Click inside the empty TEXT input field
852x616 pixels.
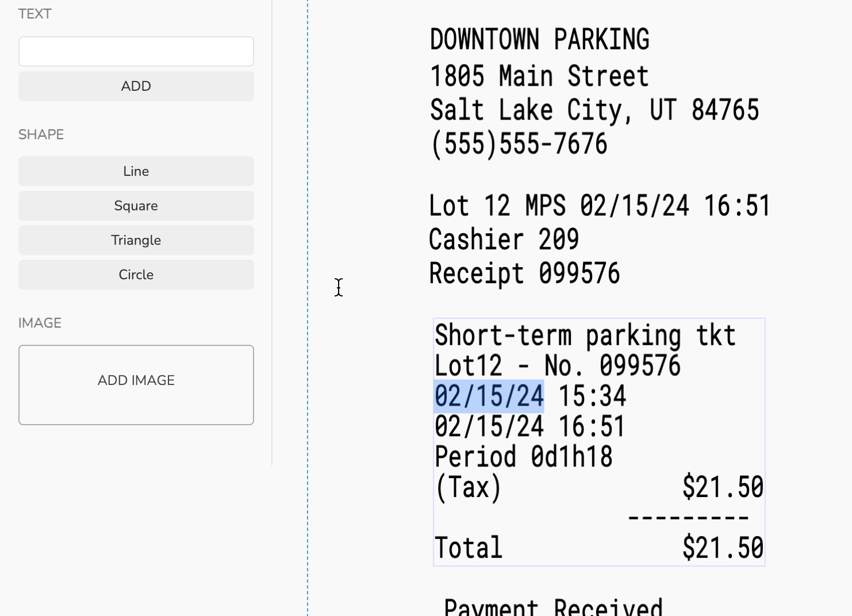pyautogui.click(x=136, y=51)
